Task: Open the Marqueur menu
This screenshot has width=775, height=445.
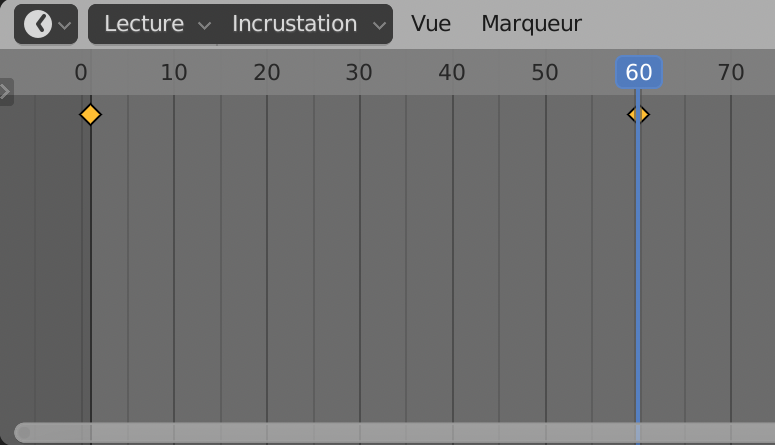Action: [x=531, y=24]
